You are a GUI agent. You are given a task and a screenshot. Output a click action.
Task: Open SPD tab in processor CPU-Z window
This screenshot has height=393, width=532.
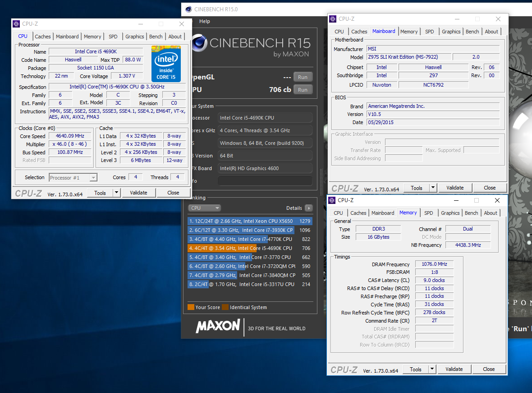[113, 37]
